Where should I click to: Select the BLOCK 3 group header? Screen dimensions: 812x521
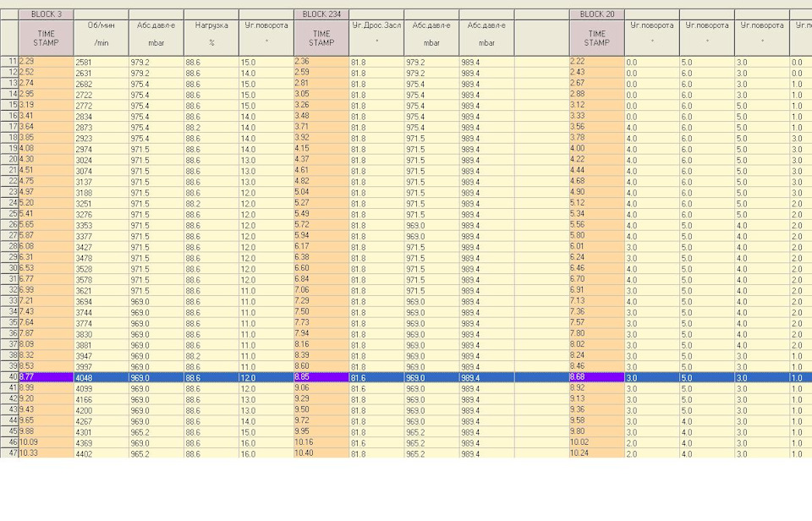click(x=46, y=14)
